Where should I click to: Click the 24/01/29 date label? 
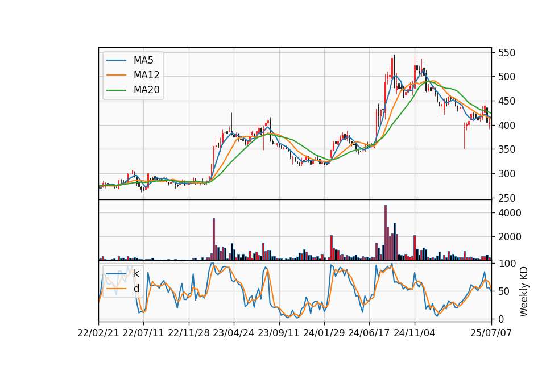(x=324, y=333)
